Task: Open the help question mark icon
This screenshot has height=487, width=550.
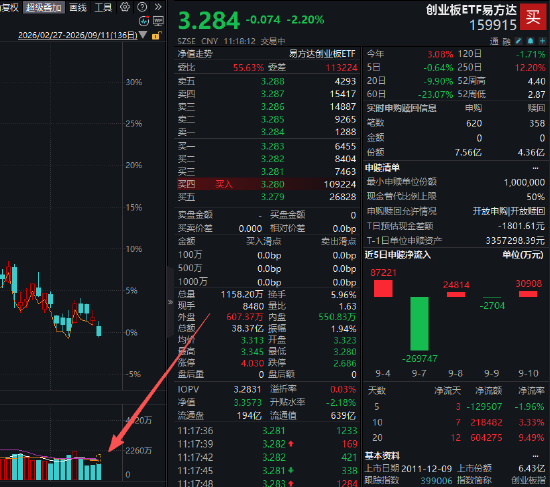Action: (142, 7)
